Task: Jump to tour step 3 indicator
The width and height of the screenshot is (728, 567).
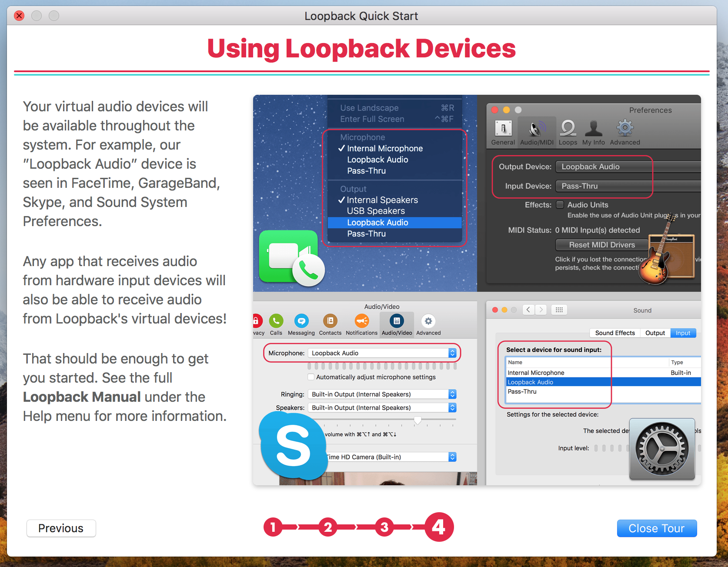Action: [x=384, y=527]
